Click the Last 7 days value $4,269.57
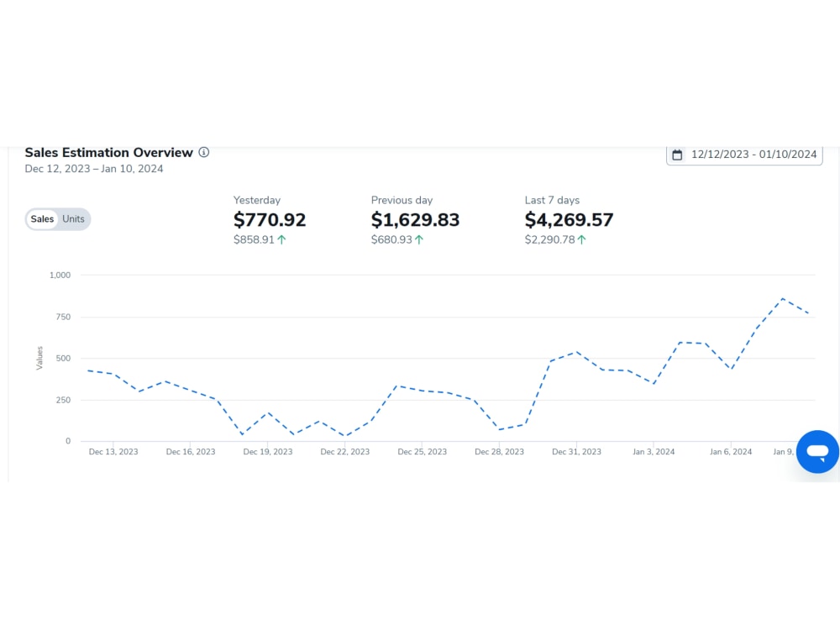 [569, 219]
